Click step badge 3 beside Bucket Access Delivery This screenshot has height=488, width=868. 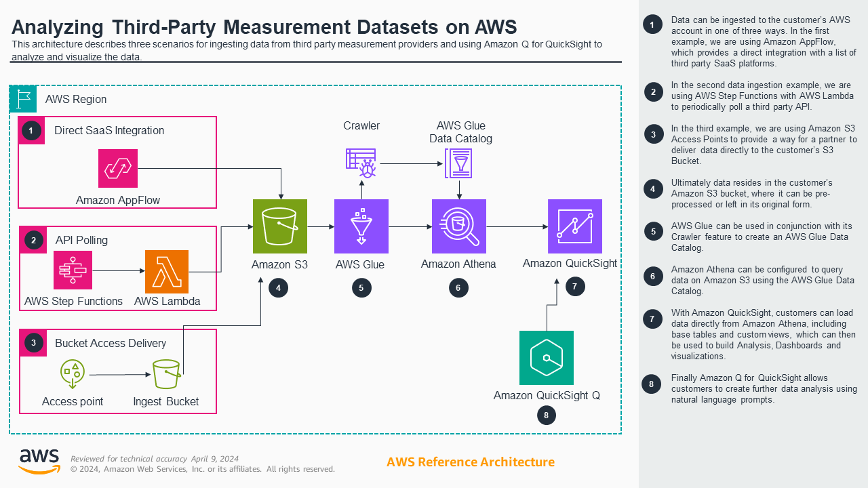point(33,343)
